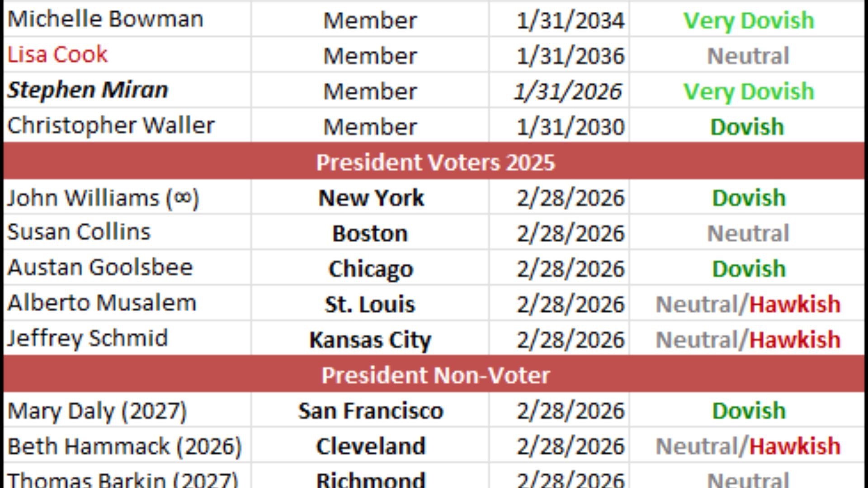Click the Beth Hammack (2026) cell
Screen dimensions: 868x488
[124, 446]
